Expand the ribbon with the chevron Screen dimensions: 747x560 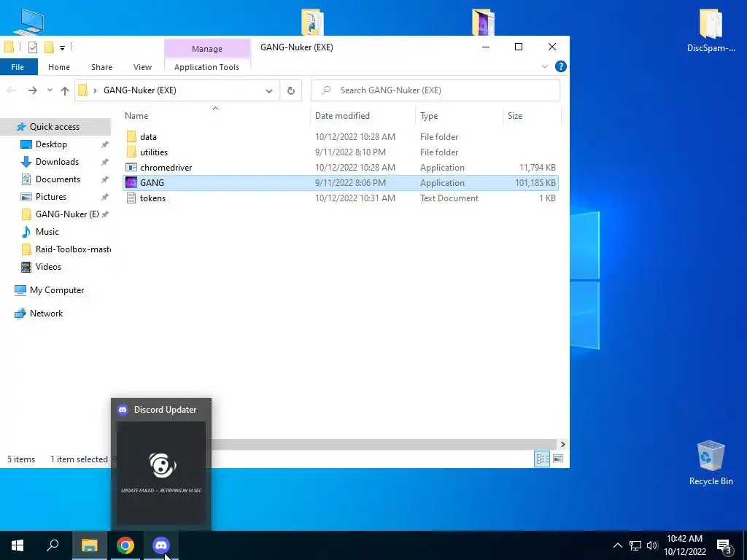(x=545, y=66)
